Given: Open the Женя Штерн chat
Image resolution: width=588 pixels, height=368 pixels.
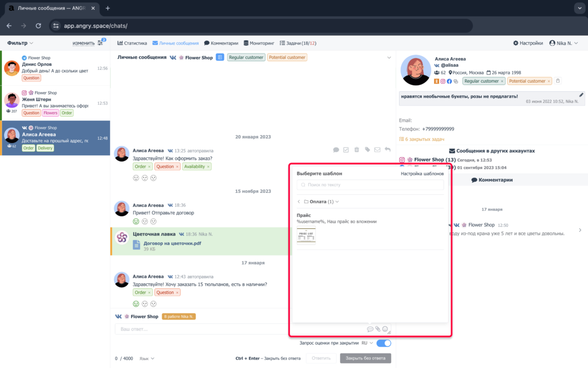Looking at the screenshot, I should (56, 103).
